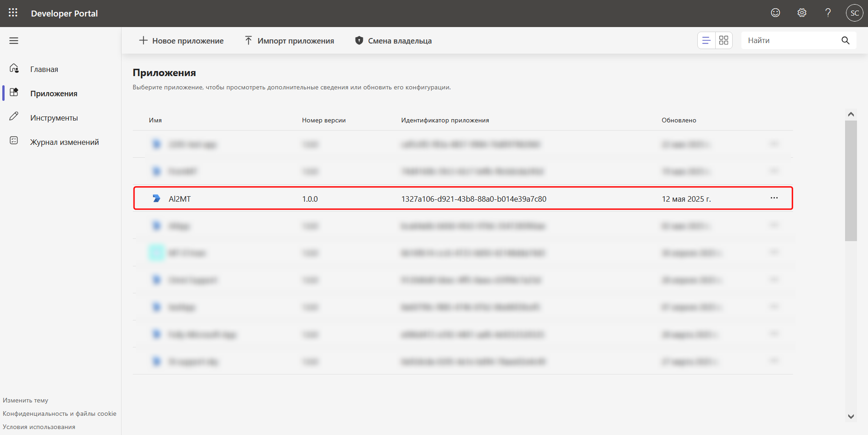Switch to list view layout
This screenshot has width=868, height=435.
707,40
